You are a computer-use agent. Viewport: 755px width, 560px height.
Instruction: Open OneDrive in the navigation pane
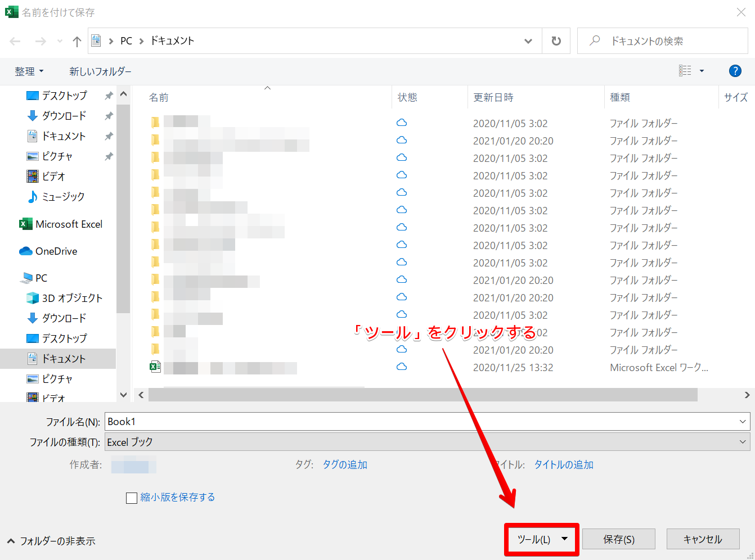pyautogui.click(x=56, y=251)
